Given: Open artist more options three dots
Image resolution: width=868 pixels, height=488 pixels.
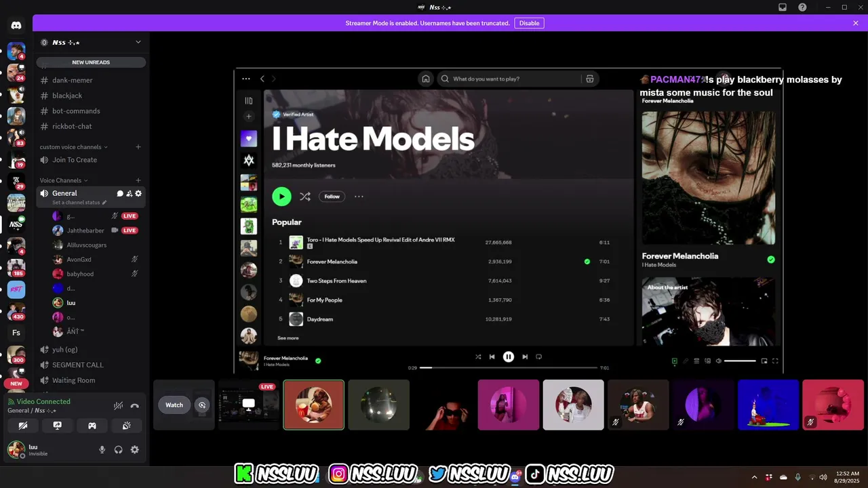Looking at the screenshot, I should (359, 197).
